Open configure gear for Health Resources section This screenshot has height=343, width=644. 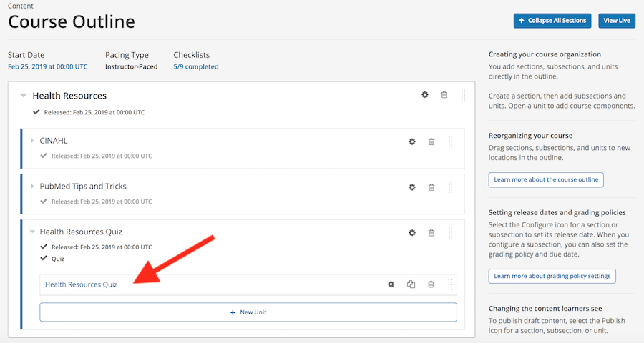pos(424,95)
